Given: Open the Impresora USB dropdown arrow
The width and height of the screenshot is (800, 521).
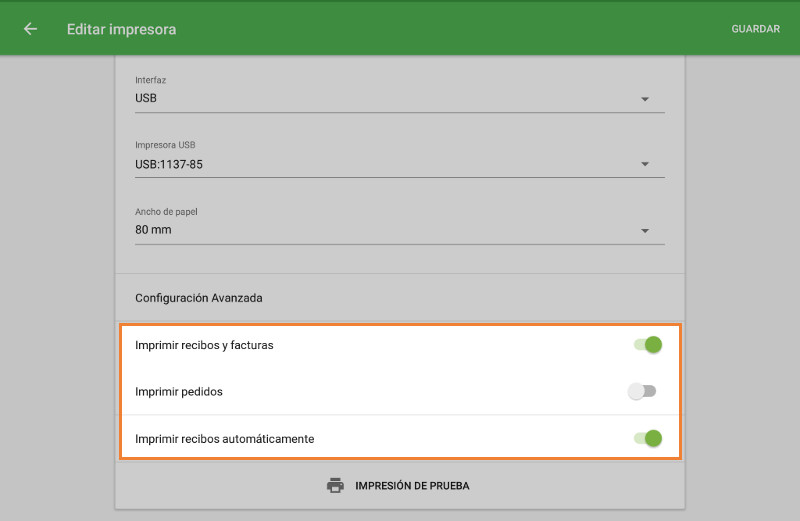Looking at the screenshot, I should [x=645, y=164].
